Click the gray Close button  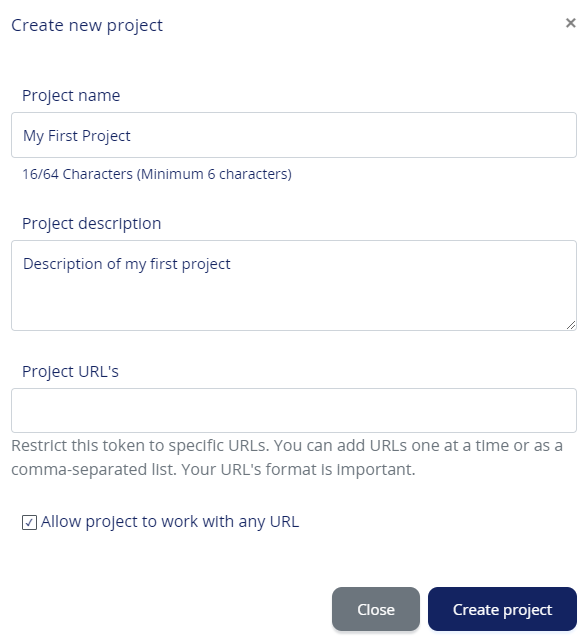click(376, 609)
